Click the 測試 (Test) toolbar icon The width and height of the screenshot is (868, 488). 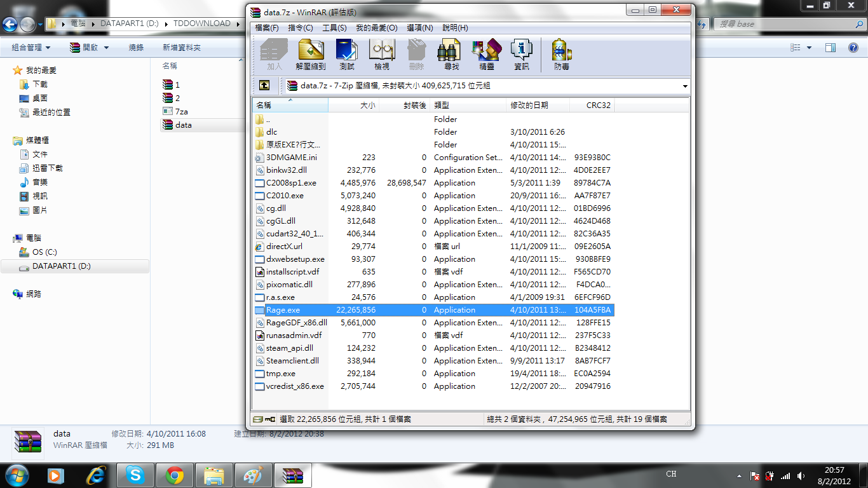click(x=347, y=54)
